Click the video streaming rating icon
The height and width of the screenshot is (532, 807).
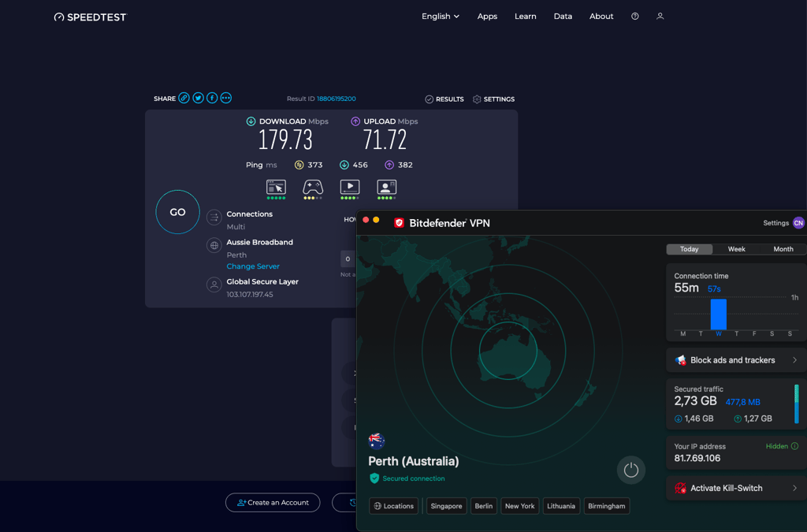(350, 188)
